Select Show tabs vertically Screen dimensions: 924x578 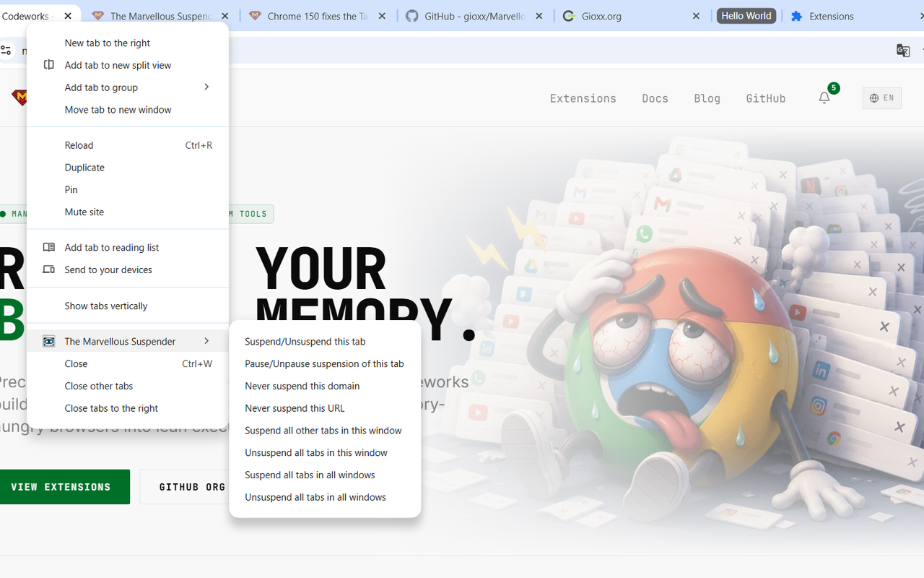128,306
